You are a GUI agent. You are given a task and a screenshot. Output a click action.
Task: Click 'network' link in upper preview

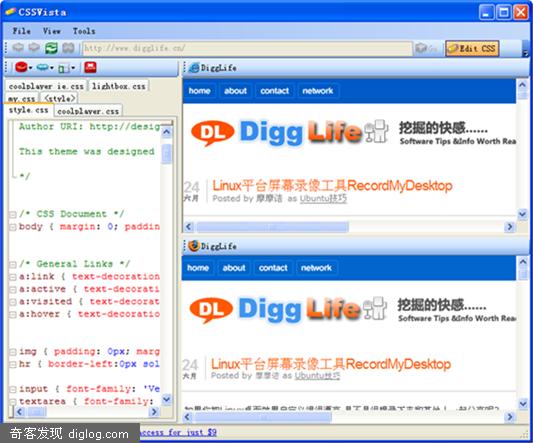pos(318,91)
